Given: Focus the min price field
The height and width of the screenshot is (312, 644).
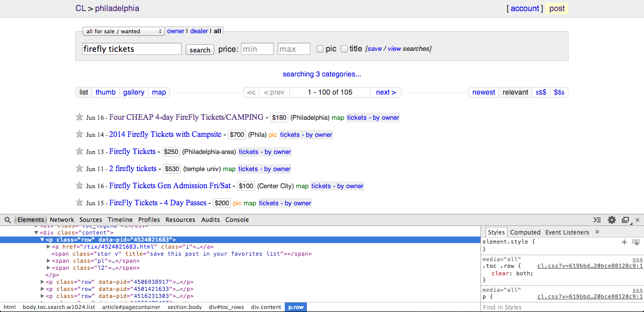Looking at the screenshot, I should [x=258, y=49].
